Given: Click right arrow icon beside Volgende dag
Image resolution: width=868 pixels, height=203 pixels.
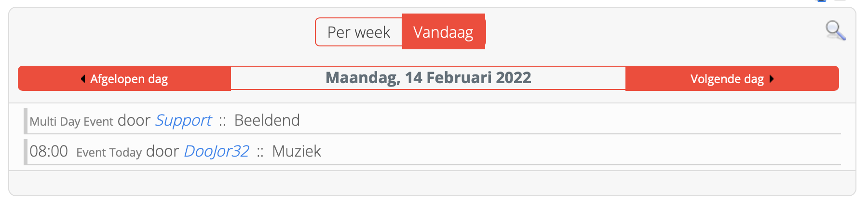Looking at the screenshot, I should [x=772, y=79].
